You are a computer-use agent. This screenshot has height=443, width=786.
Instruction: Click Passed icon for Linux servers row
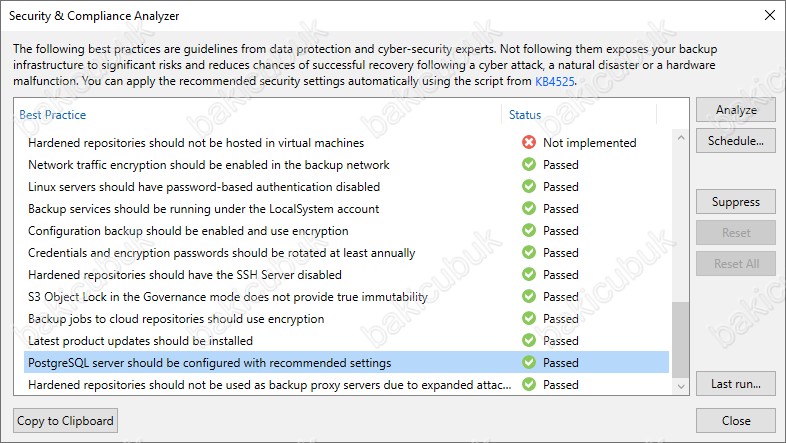529,186
